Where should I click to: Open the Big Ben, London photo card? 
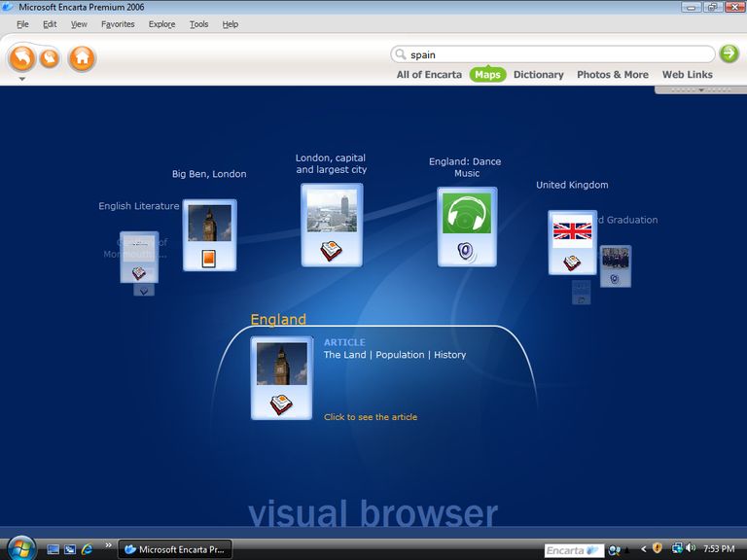pyautogui.click(x=209, y=234)
